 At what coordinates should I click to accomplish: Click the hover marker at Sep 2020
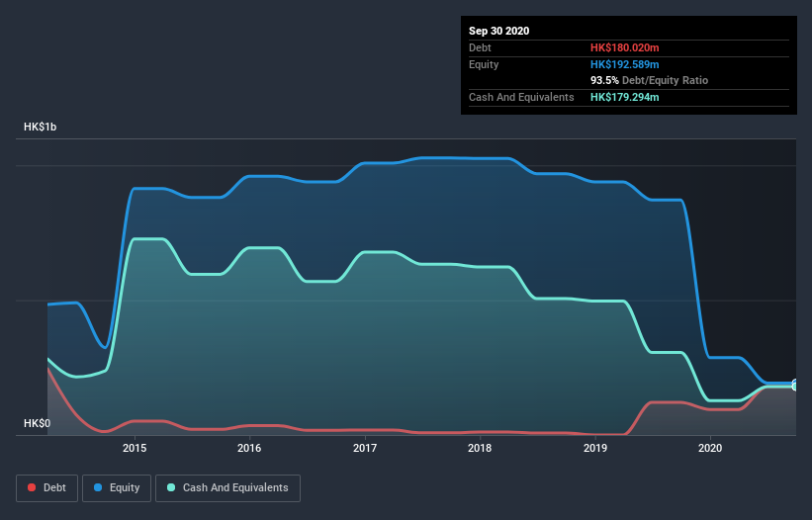(795, 385)
